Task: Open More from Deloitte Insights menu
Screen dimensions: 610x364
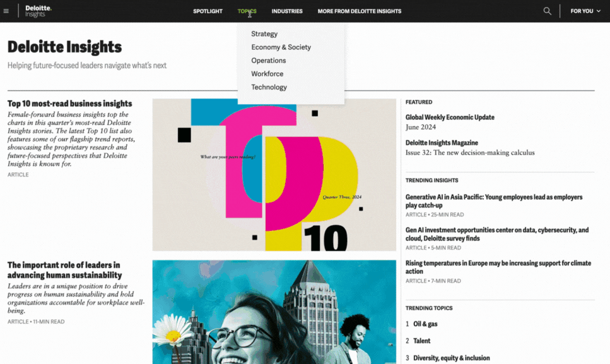Action: 360,11
